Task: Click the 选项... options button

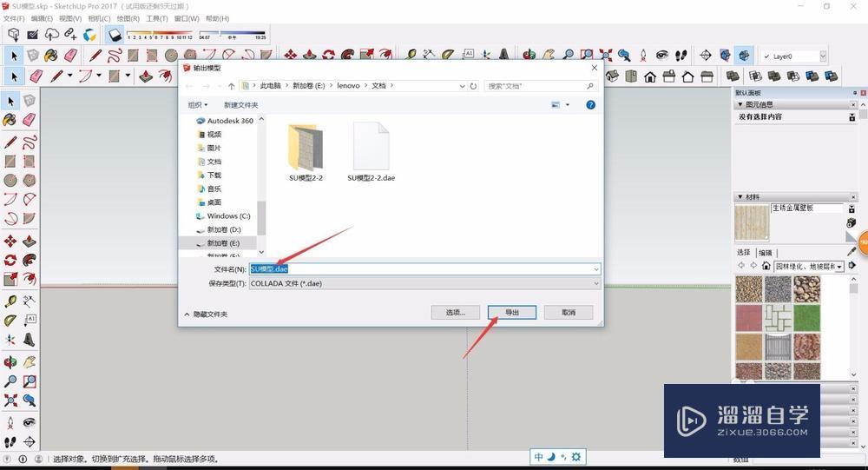Action: [456, 313]
